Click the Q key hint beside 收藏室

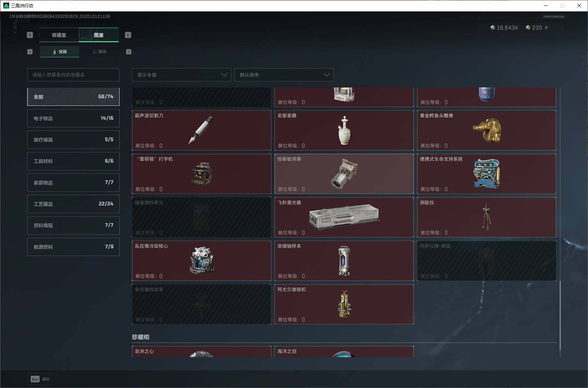(30, 35)
